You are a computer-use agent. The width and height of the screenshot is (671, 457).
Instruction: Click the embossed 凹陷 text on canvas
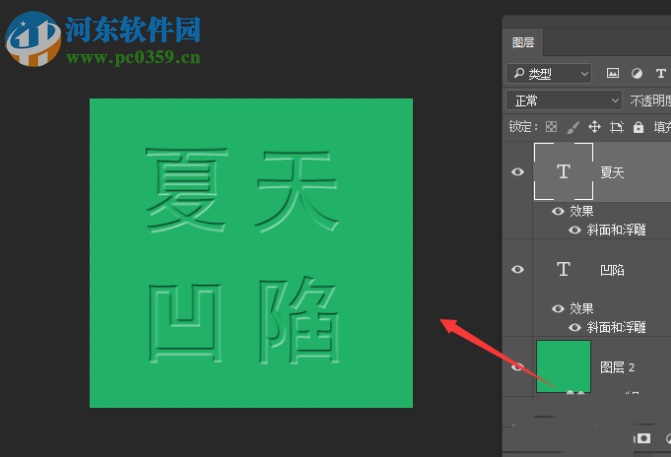[244, 321]
